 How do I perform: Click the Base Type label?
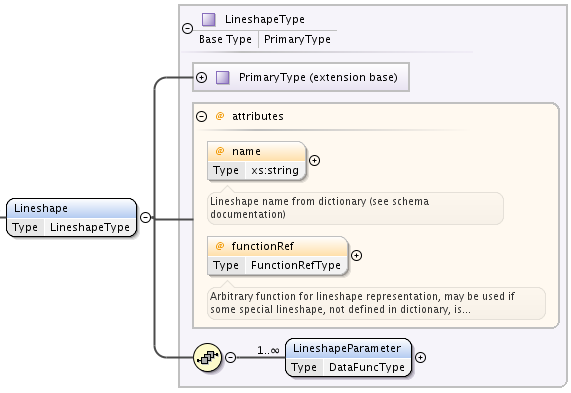[225, 39]
